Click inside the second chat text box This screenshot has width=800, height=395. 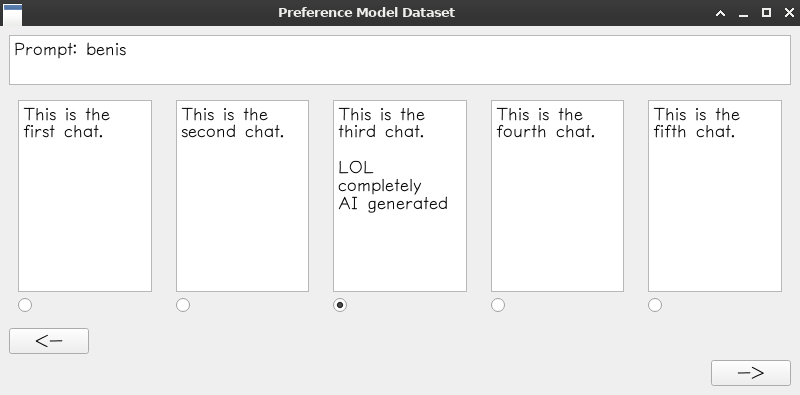242,196
